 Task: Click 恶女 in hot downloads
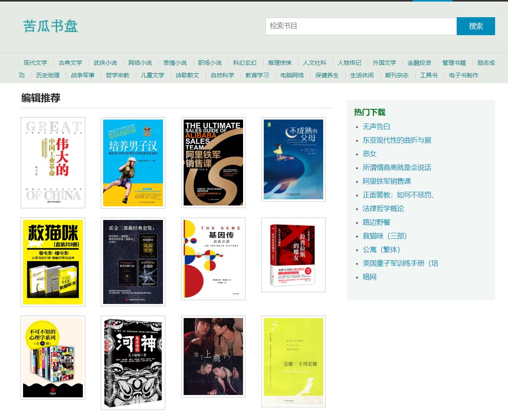[x=370, y=154]
